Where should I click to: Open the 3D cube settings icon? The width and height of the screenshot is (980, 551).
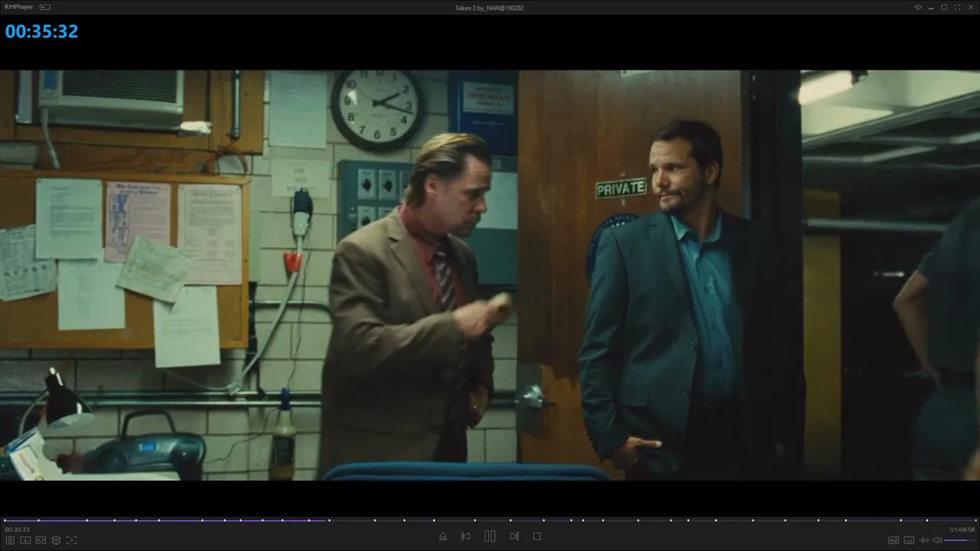(56, 540)
